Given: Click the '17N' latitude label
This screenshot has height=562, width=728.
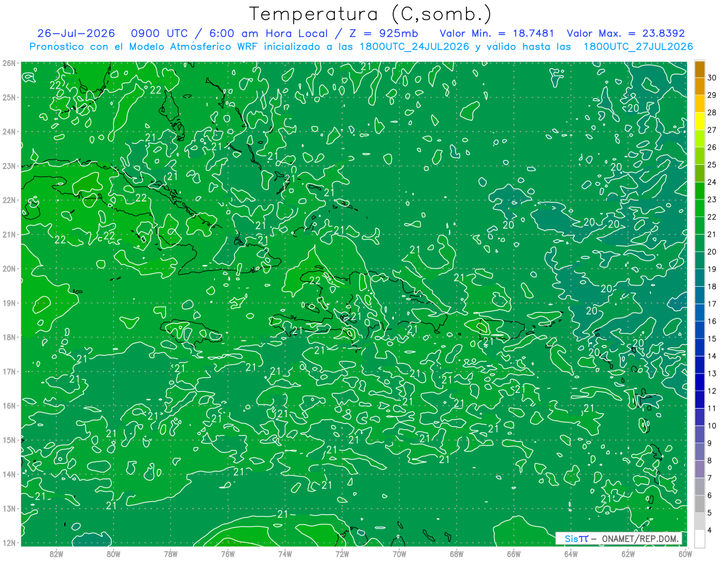Looking at the screenshot, I should (x=9, y=371).
